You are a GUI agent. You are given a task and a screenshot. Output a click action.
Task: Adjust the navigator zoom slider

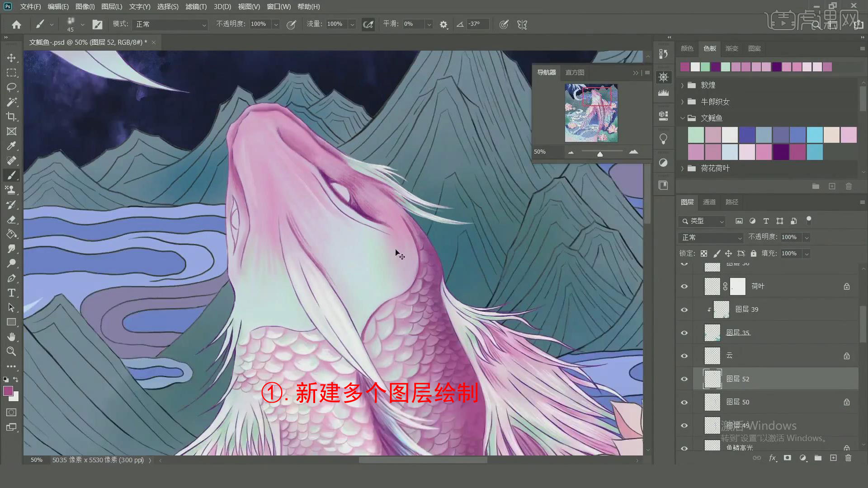pyautogui.click(x=600, y=154)
